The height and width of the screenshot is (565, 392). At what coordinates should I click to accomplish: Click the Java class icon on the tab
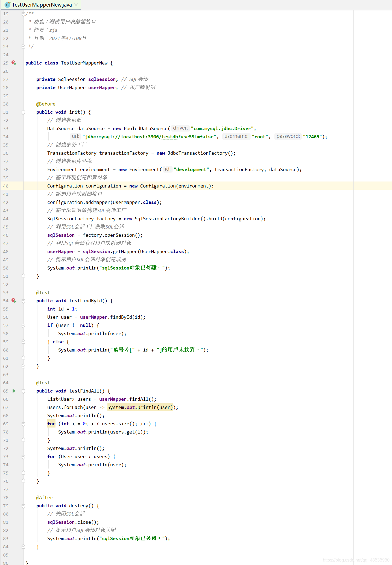[x=8, y=5]
